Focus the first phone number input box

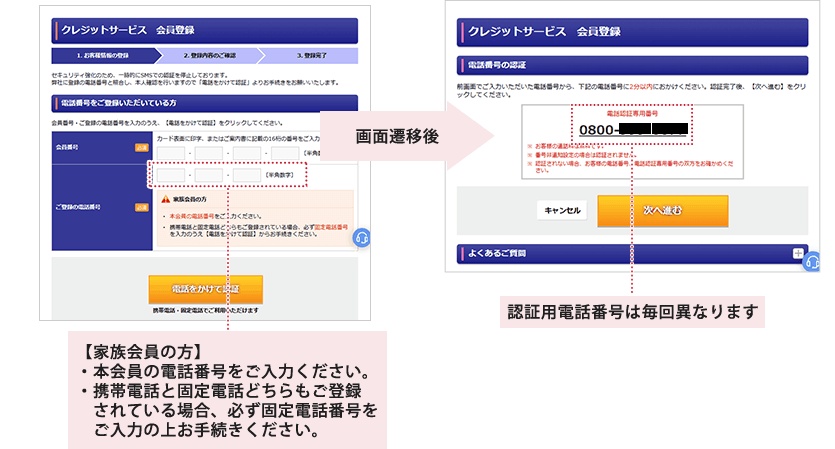(171, 175)
